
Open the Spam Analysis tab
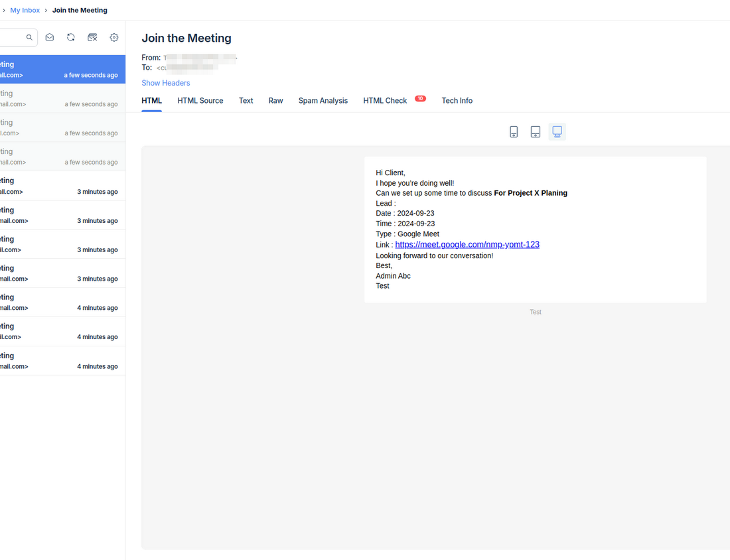[323, 100]
